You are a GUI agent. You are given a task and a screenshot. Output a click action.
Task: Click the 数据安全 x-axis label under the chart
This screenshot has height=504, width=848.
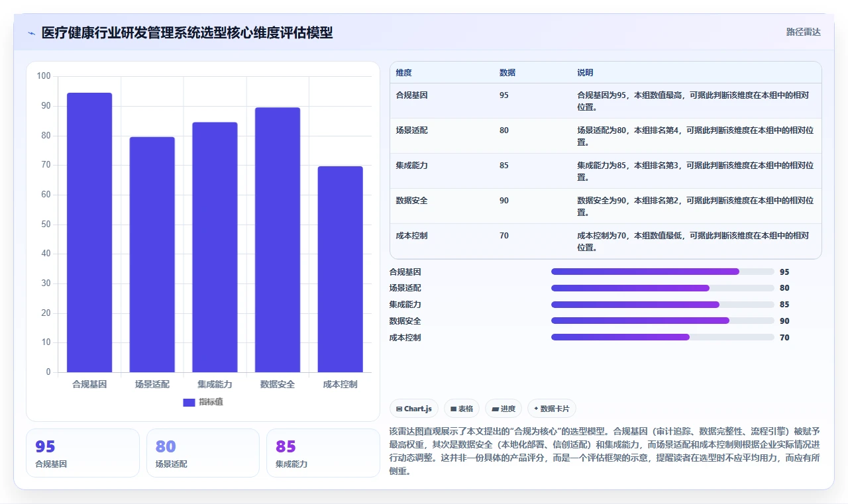tap(278, 384)
